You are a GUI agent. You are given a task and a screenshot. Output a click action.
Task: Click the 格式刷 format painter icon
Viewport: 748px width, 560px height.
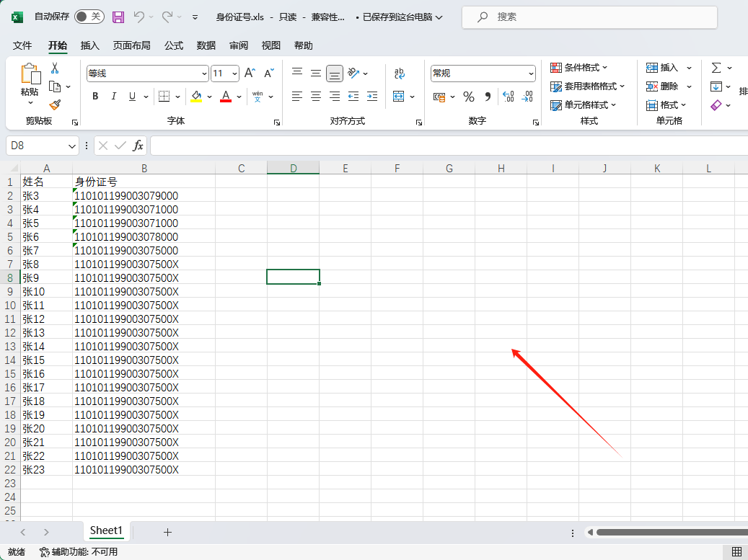56,105
